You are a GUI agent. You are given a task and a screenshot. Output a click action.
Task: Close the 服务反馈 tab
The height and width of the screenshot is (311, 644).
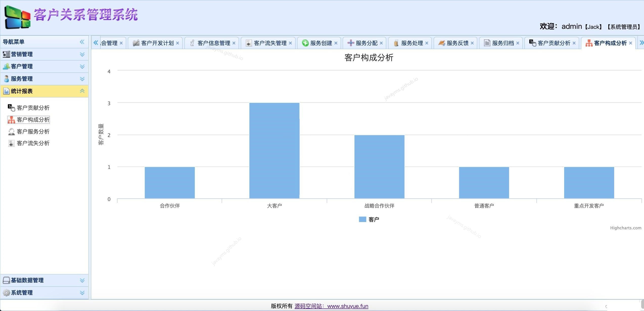(472, 43)
